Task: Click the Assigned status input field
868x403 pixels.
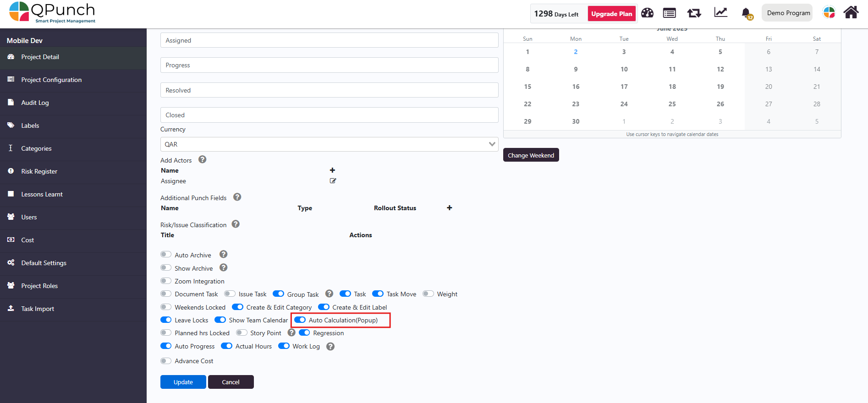Action: click(x=329, y=40)
